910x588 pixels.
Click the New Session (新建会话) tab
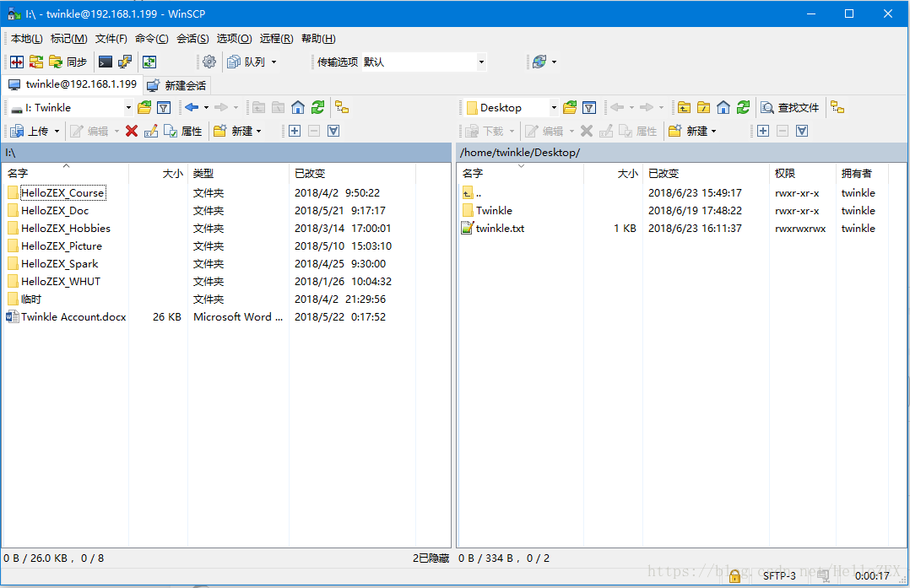pos(176,86)
